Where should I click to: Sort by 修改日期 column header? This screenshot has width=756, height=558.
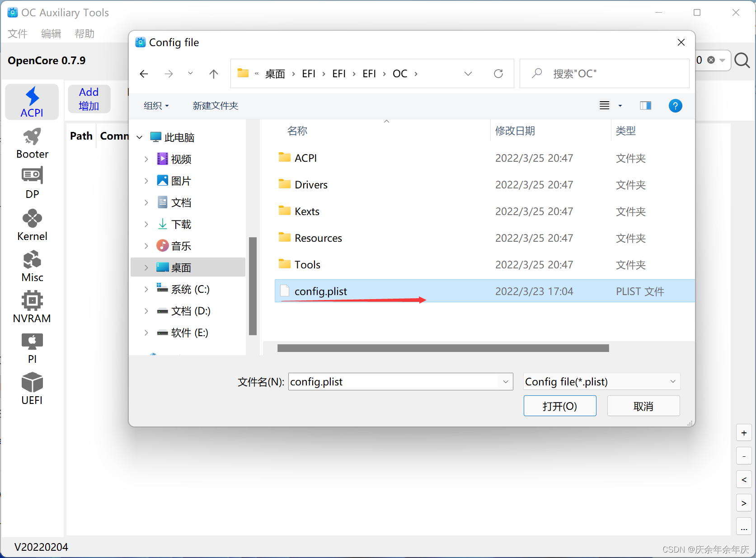pyautogui.click(x=515, y=131)
